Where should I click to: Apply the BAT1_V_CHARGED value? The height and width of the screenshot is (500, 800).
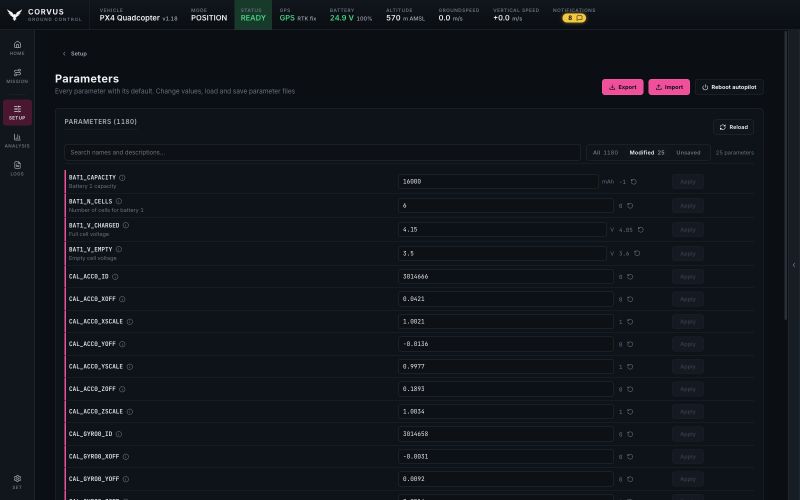point(687,230)
